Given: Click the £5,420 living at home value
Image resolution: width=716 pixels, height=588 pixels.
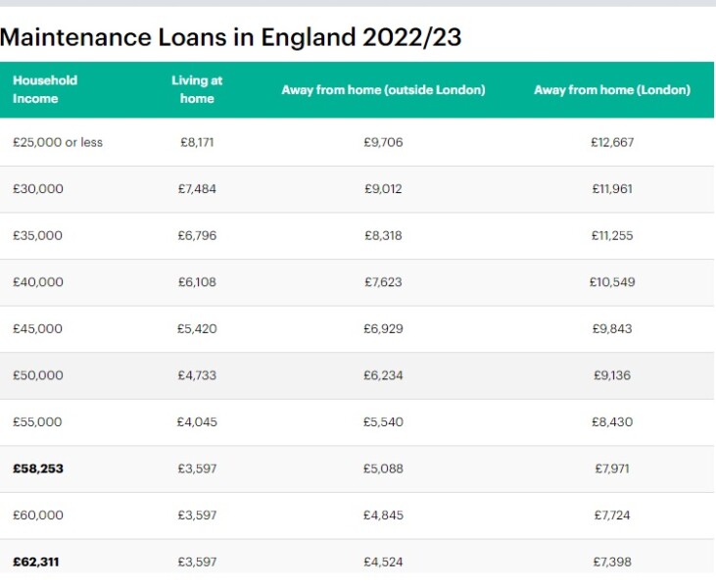Looking at the screenshot, I should [197, 328].
